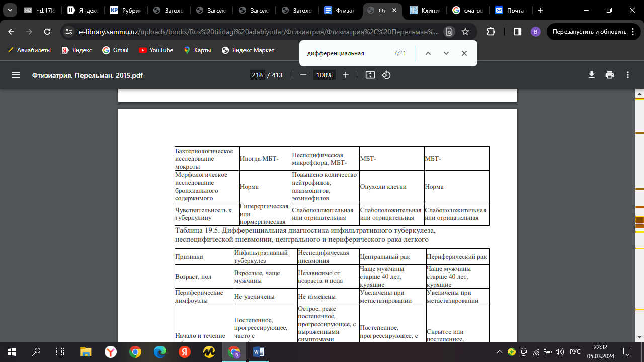Click the Опухоли клетки table cell
644x362 pixels.
tap(391, 187)
